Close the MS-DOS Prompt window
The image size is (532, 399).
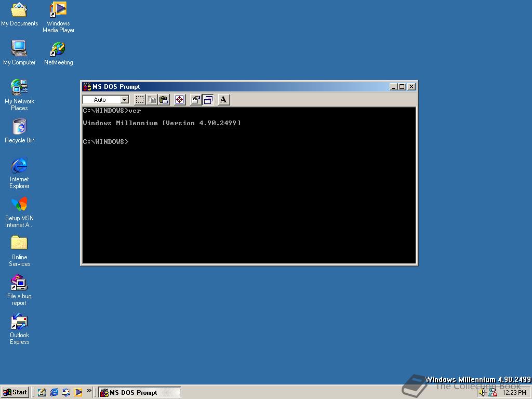411,87
